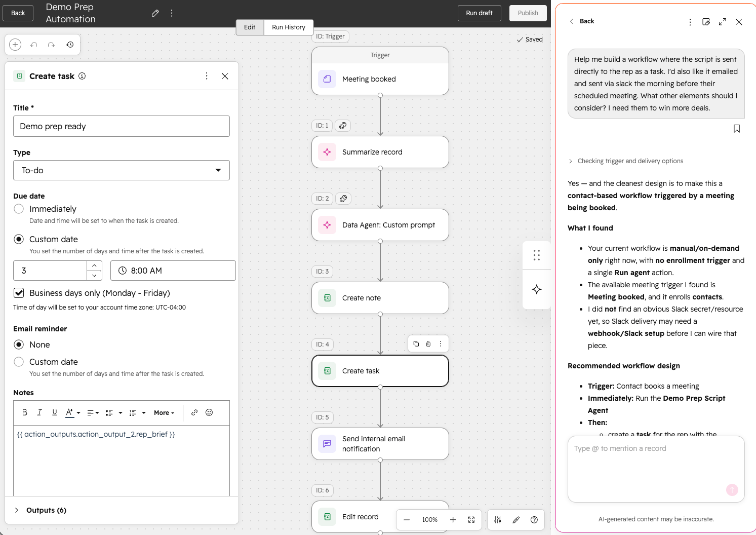
Task: Open the numbered list dropdown
Action: click(x=137, y=412)
